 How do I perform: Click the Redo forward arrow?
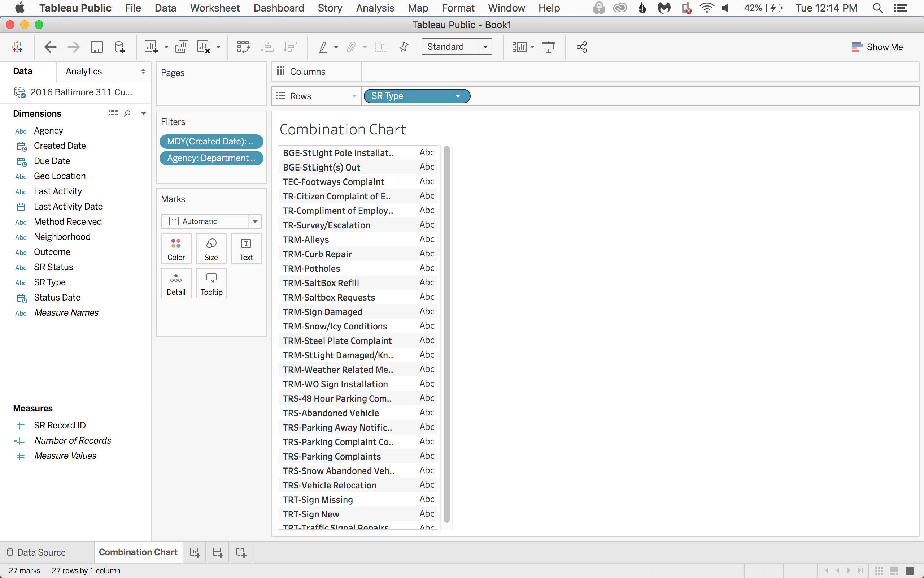(x=73, y=47)
